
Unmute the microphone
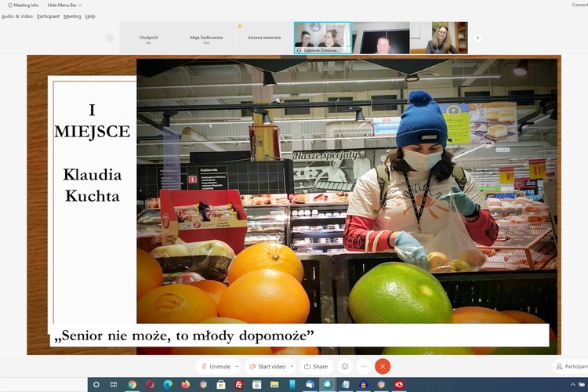(216, 366)
